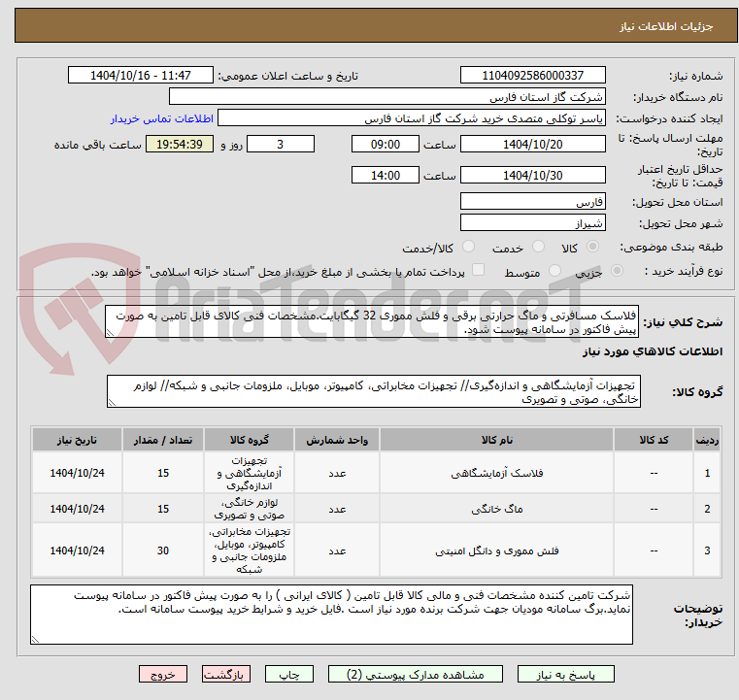Grab resize handle of توضیحات خریدار box
Image resolution: width=739 pixels, height=700 pixels.
click(x=35, y=640)
